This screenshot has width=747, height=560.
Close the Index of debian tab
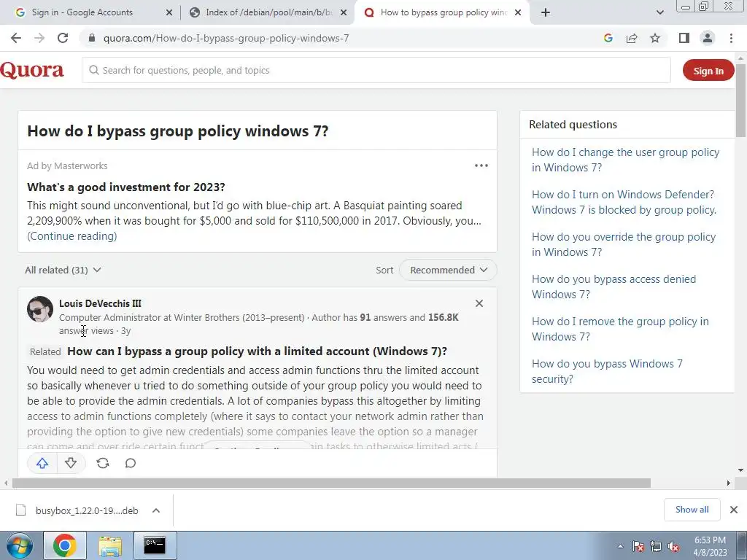[343, 13]
